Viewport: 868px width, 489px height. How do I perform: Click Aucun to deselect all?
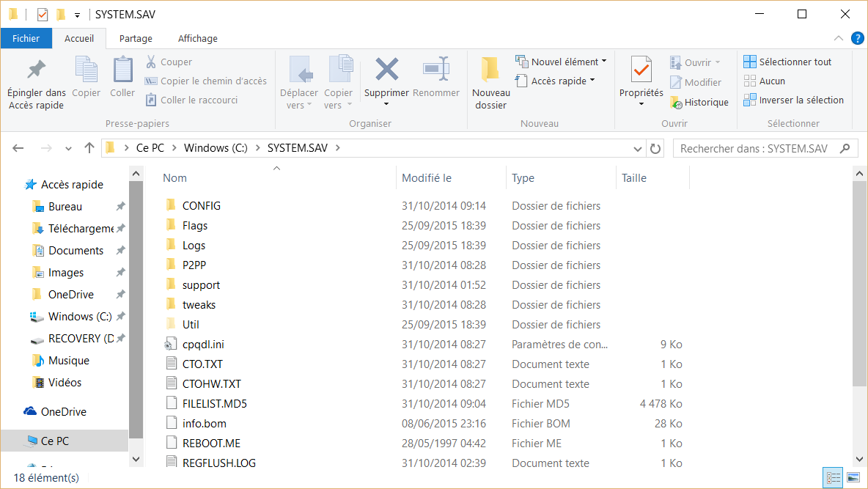[x=765, y=81]
